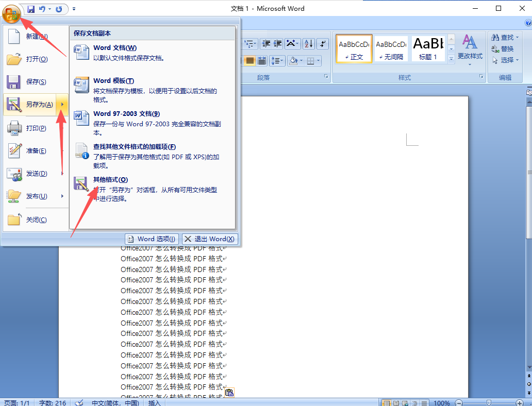532x406 pixels.
Task: Click the Increase Indent icon
Action: pos(277,43)
